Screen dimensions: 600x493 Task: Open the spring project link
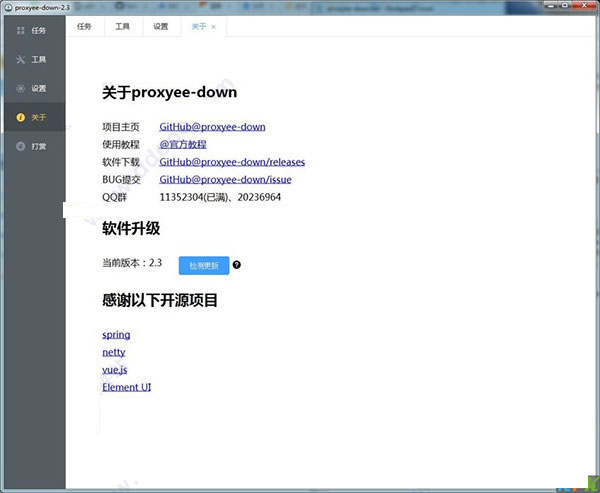[116, 335]
